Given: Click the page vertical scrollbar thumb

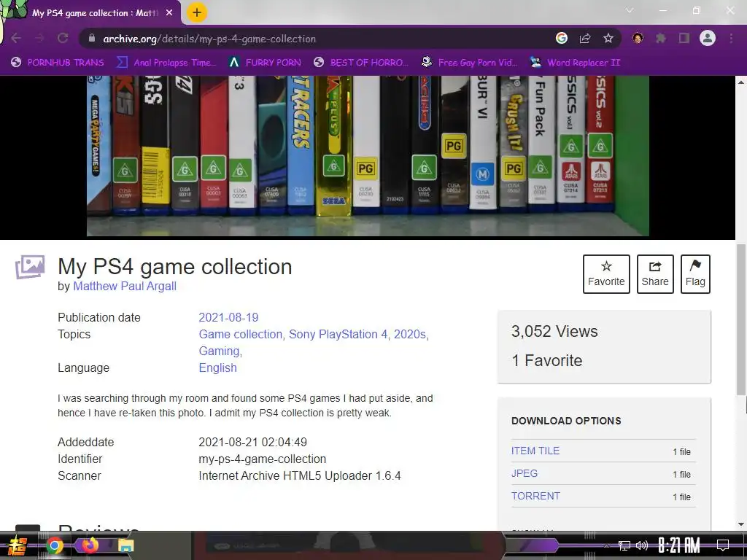Looking at the screenshot, I should [741, 319].
